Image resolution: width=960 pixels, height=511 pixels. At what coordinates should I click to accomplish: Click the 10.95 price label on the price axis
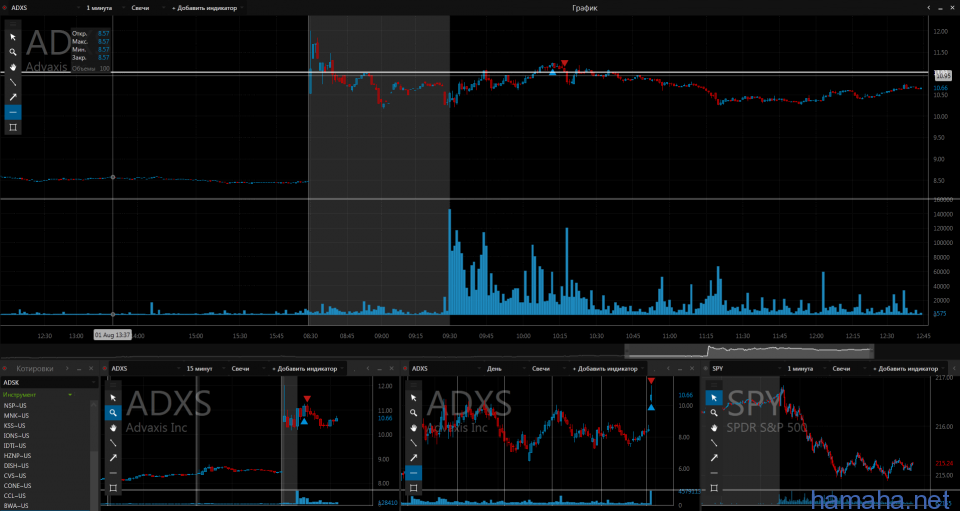943,76
